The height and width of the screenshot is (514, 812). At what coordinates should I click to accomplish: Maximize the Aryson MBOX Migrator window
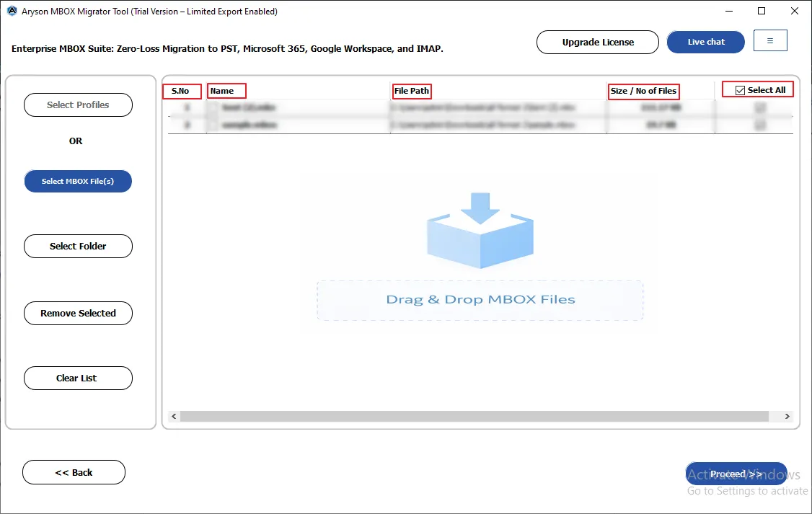(x=762, y=11)
